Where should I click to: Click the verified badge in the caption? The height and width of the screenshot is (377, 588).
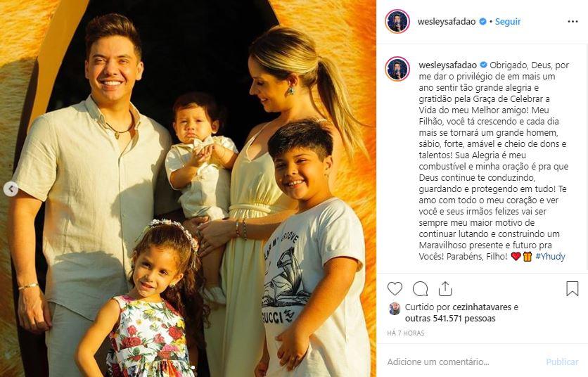click(484, 65)
